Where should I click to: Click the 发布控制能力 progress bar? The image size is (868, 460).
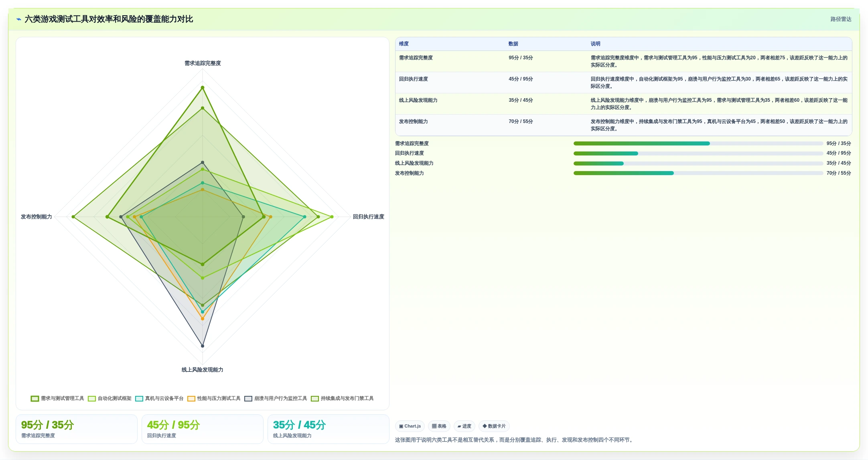click(698, 173)
